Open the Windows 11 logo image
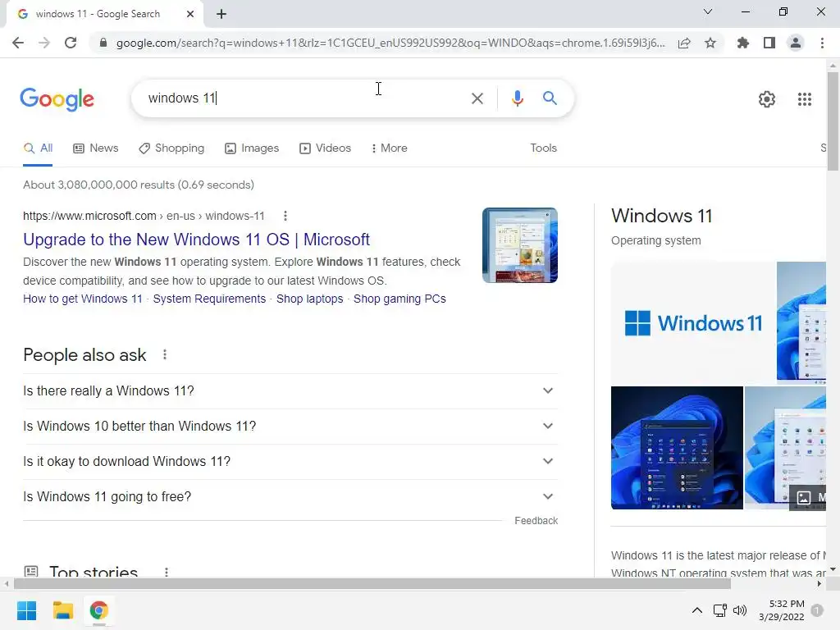 click(693, 323)
